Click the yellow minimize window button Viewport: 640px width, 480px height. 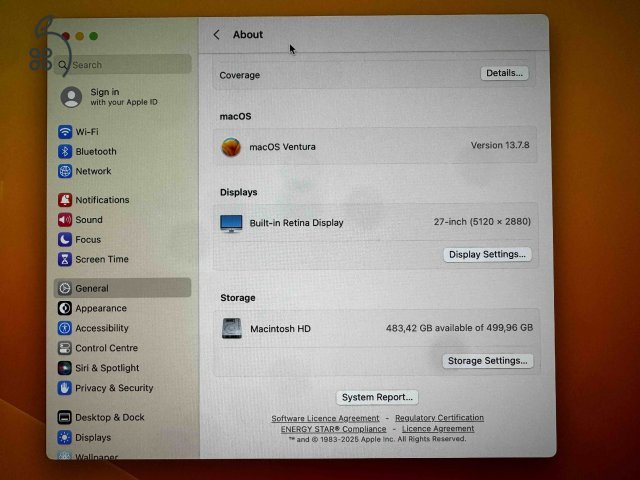click(80, 36)
